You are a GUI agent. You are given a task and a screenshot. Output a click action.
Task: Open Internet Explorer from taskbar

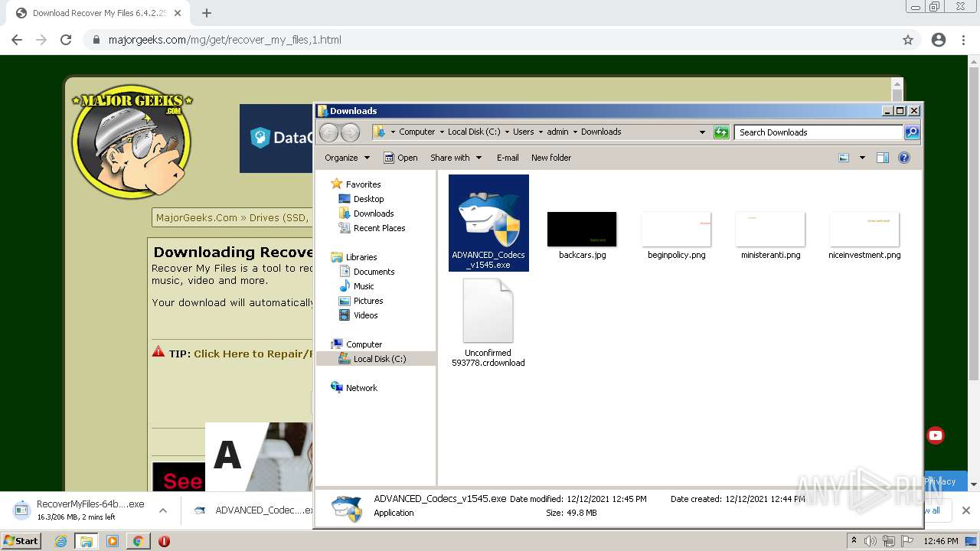60,541
